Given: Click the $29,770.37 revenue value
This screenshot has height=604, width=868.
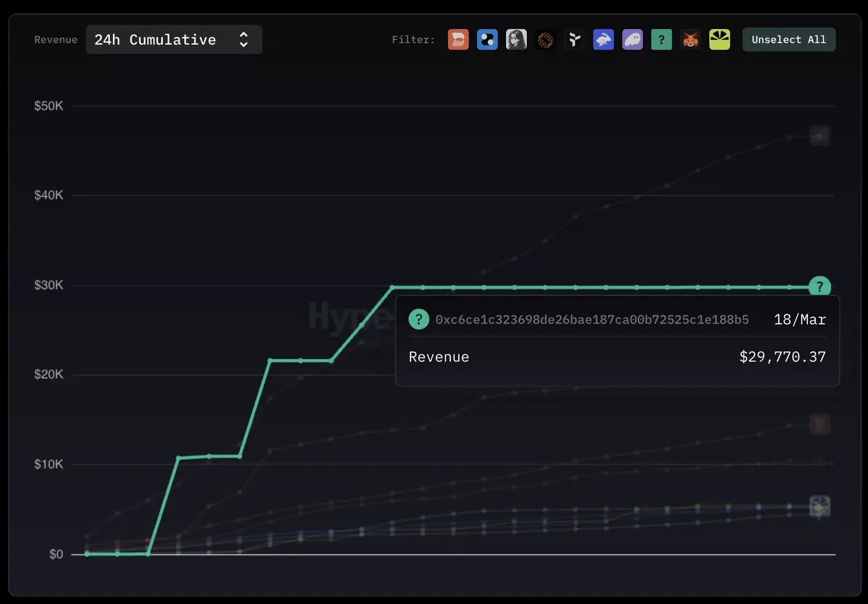Looking at the screenshot, I should 782,356.
